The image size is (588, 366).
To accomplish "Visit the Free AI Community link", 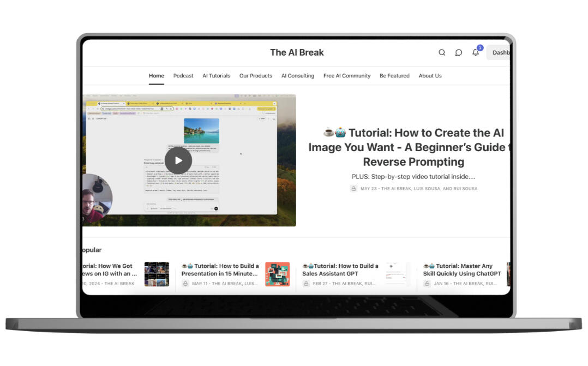I will point(347,76).
